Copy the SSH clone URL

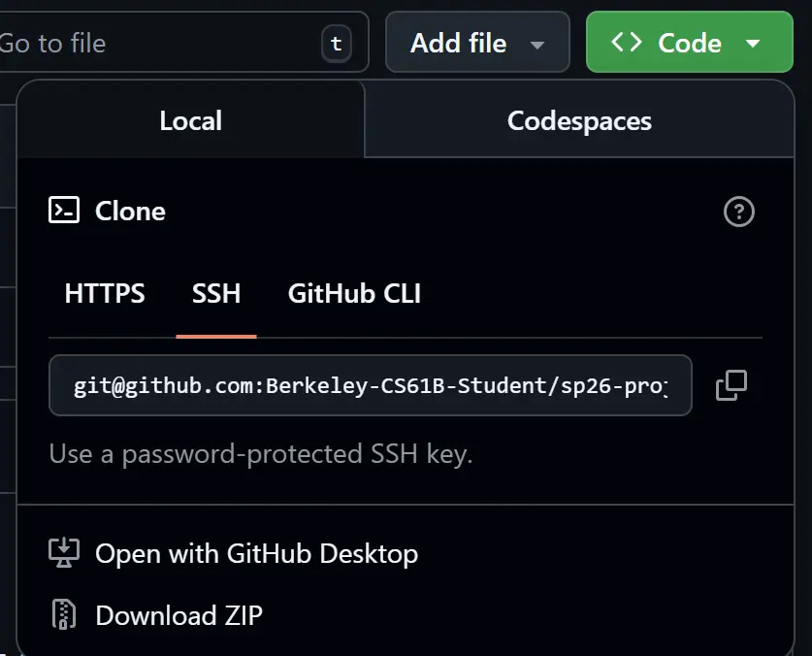pos(731,385)
